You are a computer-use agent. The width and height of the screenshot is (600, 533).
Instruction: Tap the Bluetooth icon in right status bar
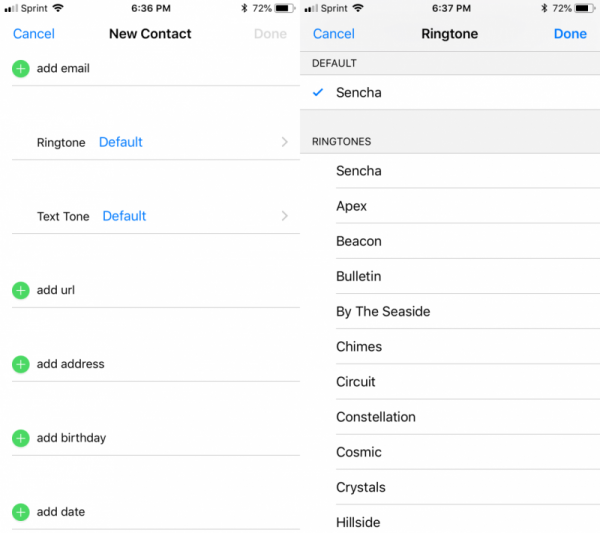click(543, 8)
